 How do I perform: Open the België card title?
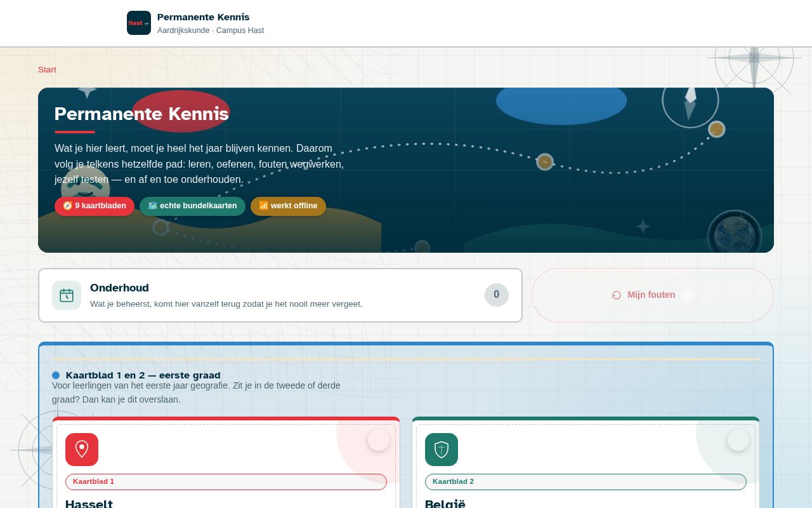(x=445, y=504)
